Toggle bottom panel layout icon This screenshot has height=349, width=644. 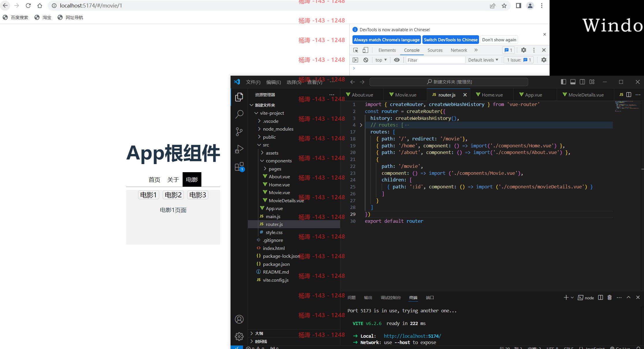573,82
